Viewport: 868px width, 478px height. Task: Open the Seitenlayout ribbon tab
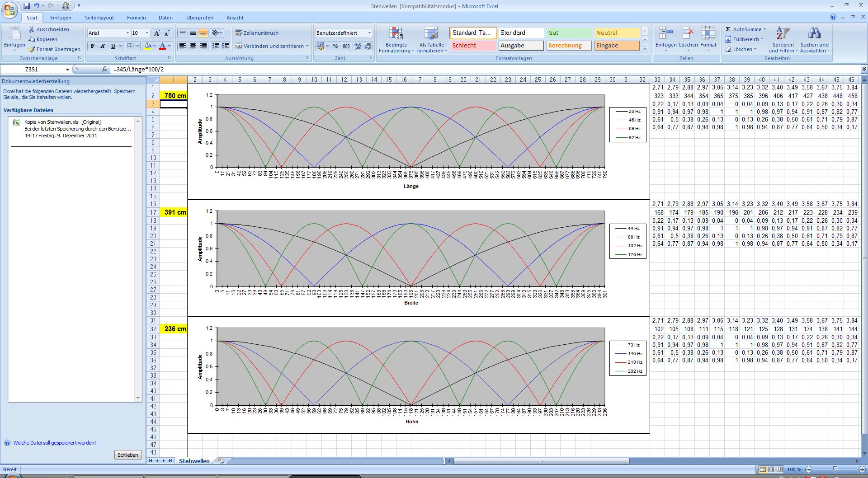[x=99, y=18]
